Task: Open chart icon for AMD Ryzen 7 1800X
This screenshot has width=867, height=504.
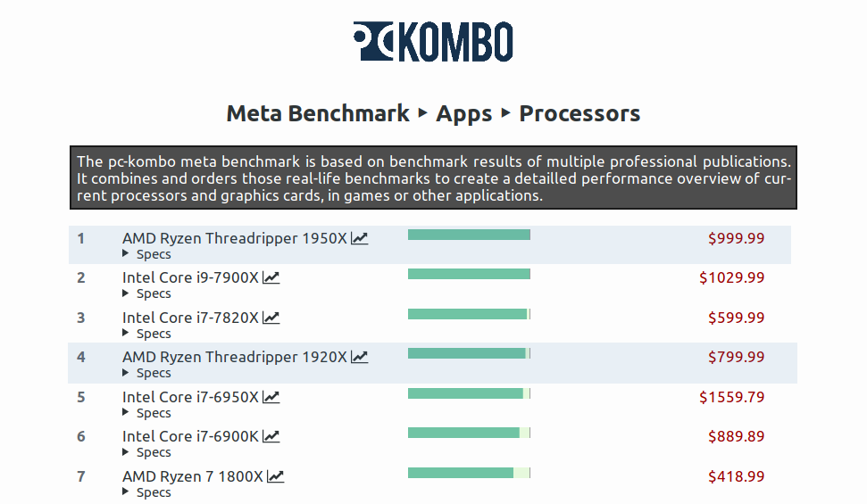Action: click(275, 476)
